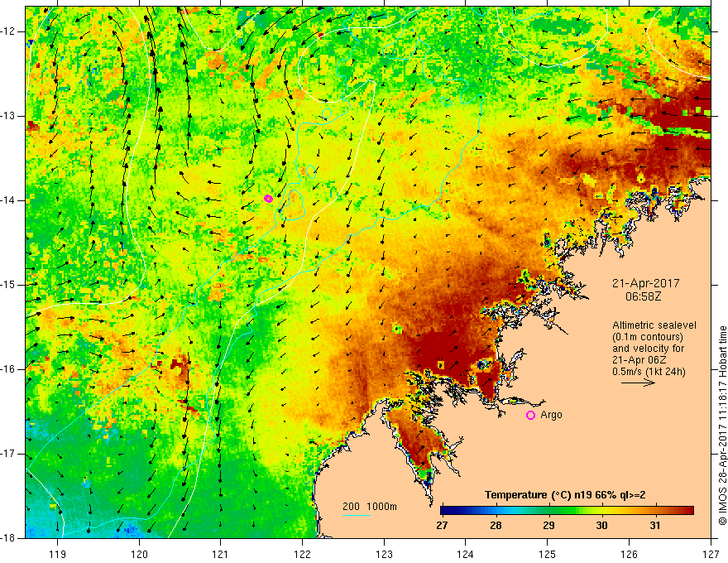Click longitude label 121
Viewport: 728px width, 563px height.
(x=221, y=554)
